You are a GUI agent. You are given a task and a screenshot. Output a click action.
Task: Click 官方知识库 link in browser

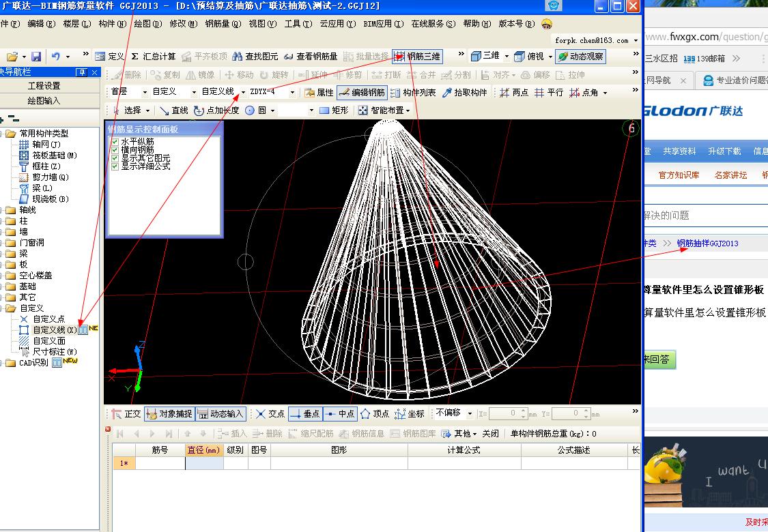point(679,175)
